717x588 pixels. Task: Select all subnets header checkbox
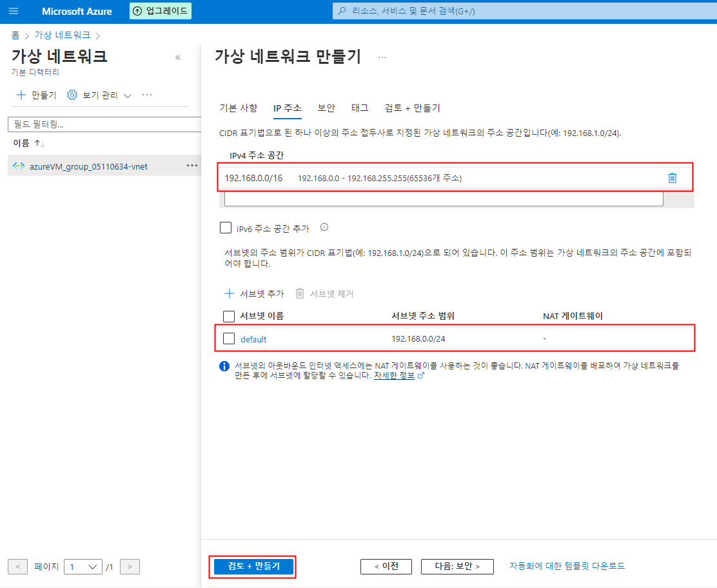[x=229, y=317]
